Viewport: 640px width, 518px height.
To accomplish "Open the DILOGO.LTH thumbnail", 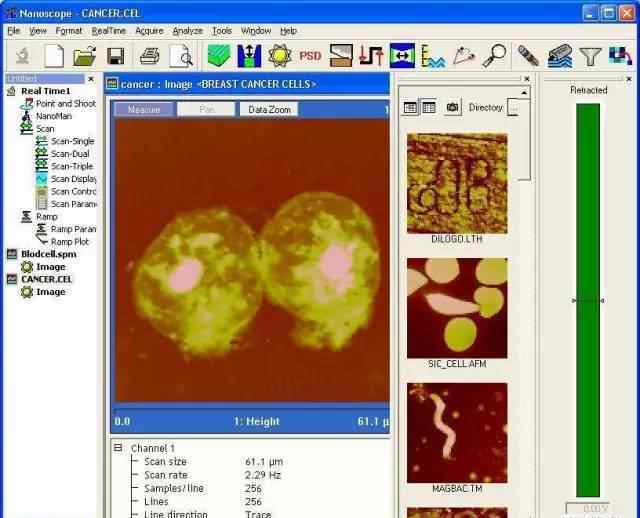I will pos(457,183).
